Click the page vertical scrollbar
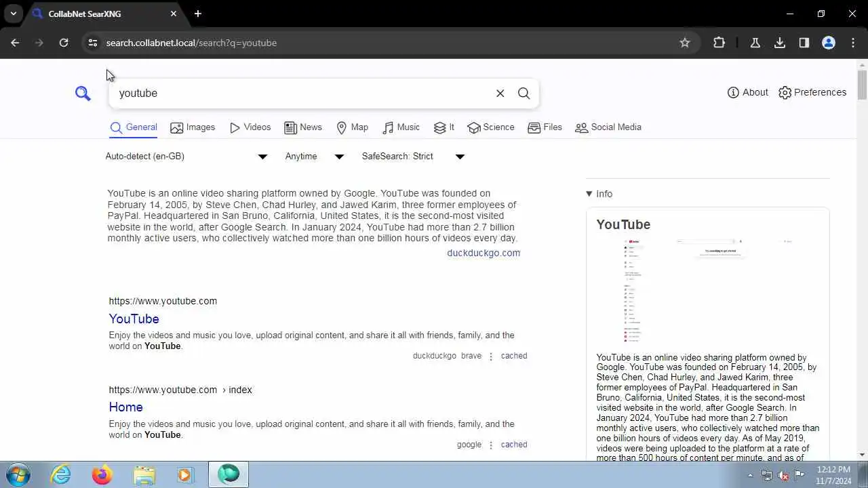This screenshot has height=488, width=868. (x=862, y=84)
